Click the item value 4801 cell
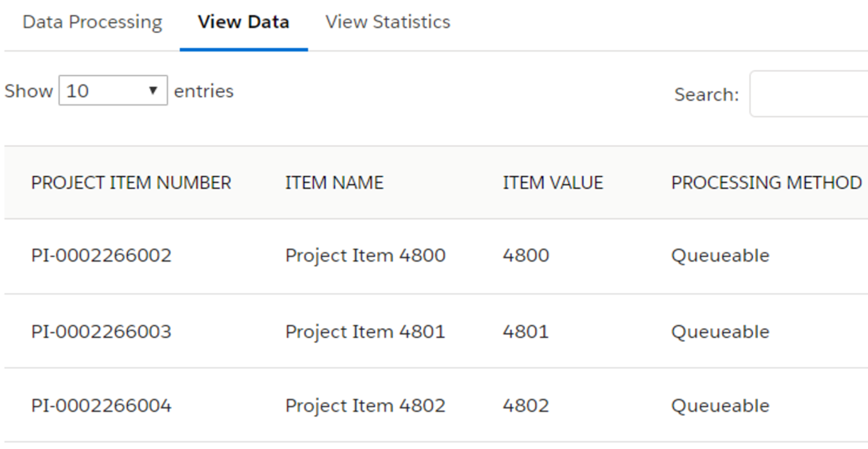The height and width of the screenshot is (449, 868). coord(526,332)
